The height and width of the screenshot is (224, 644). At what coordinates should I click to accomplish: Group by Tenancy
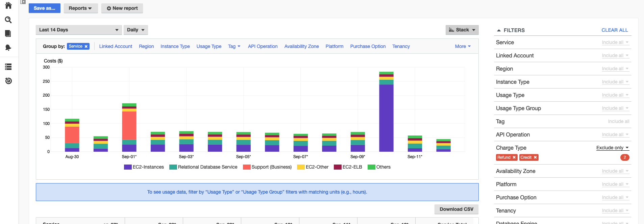click(x=401, y=46)
